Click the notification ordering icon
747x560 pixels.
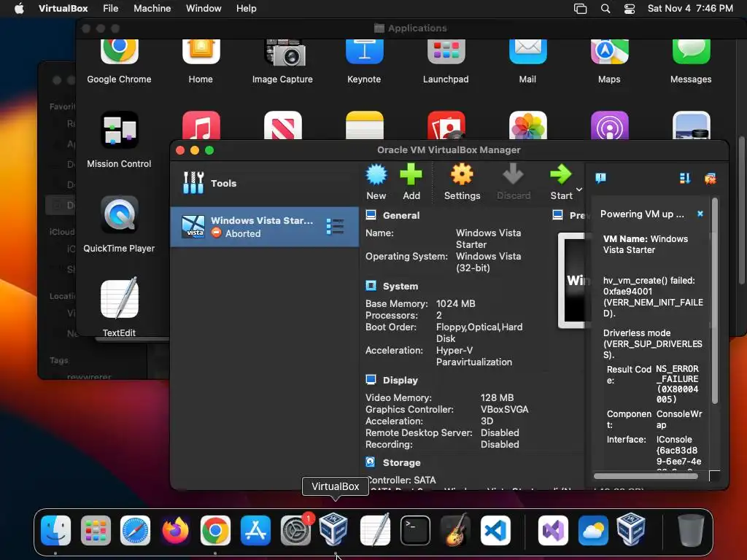[684, 178]
